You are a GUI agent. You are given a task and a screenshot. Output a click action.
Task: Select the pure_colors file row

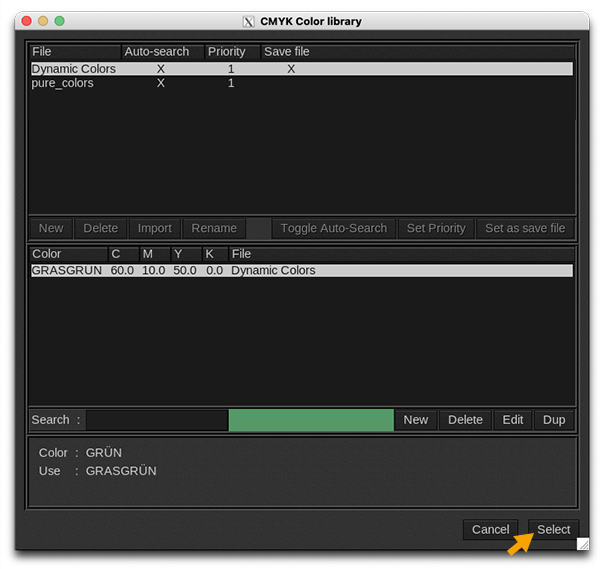pyautogui.click(x=62, y=83)
